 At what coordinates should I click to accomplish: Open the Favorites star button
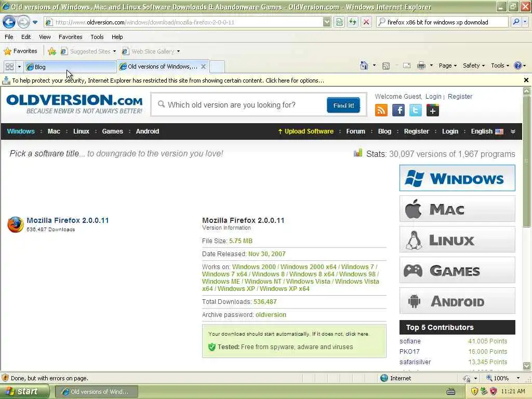20,51
